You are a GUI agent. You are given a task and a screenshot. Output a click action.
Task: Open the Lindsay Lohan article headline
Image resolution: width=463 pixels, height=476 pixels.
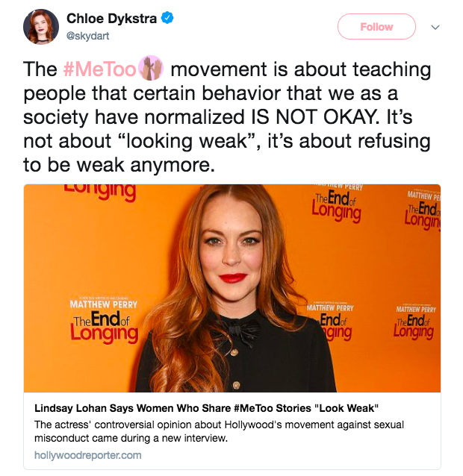(x=207, y=408)
